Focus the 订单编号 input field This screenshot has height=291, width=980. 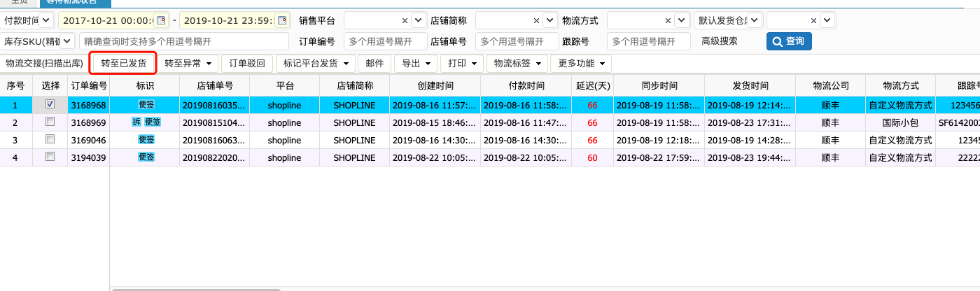pyautogui.click(x=385, y=41)
